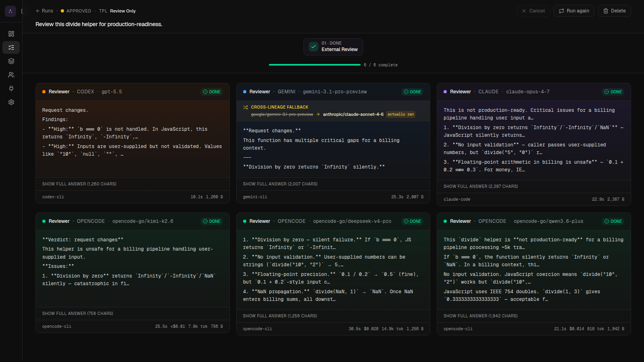Viewport: 644px width, 362px height.
Task: Click the gemini-3.1-pro-preview model label in header
Action: [x=335, y=92]
